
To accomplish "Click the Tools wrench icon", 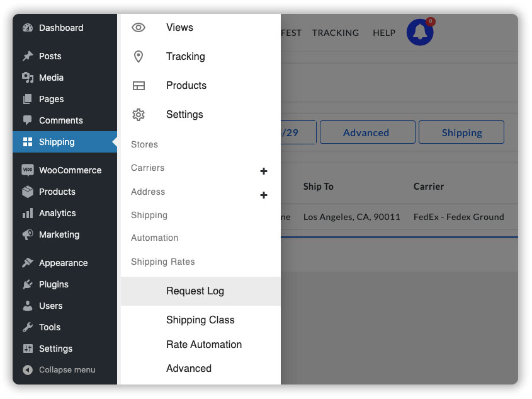I will pyautogui.click(x=28, y=327).
